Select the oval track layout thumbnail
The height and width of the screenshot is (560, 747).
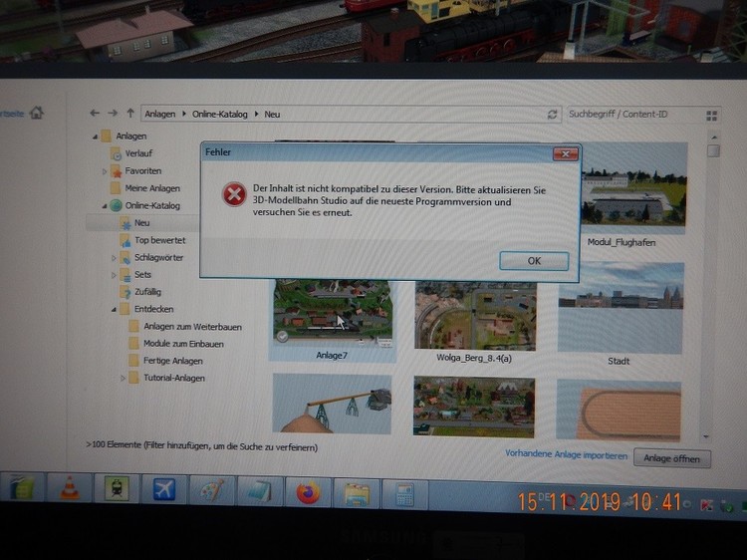(619, 410)
